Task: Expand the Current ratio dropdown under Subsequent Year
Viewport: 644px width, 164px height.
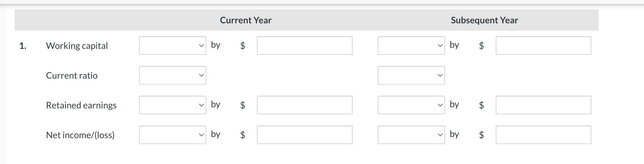Action: 411,75
